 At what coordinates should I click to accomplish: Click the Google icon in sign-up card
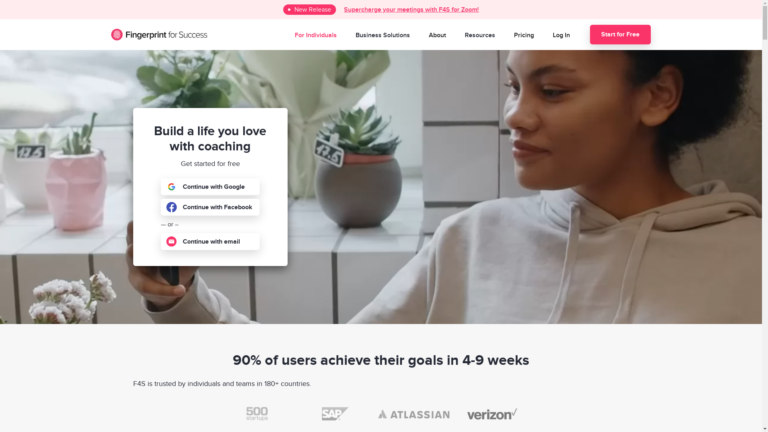pyautogui.click(x=171, y=187)
